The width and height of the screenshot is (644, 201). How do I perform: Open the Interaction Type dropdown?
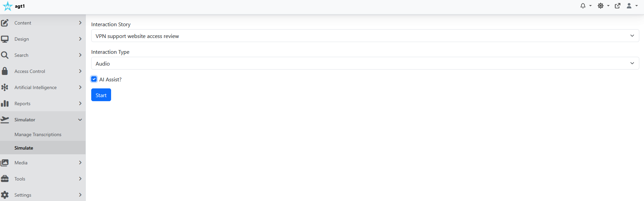point(365,63)
